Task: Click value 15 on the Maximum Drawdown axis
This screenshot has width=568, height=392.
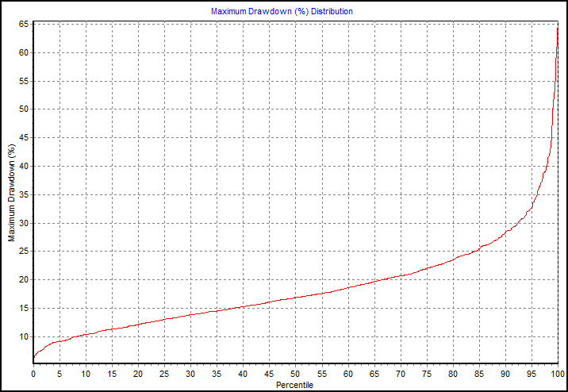Action: (24, 309)
